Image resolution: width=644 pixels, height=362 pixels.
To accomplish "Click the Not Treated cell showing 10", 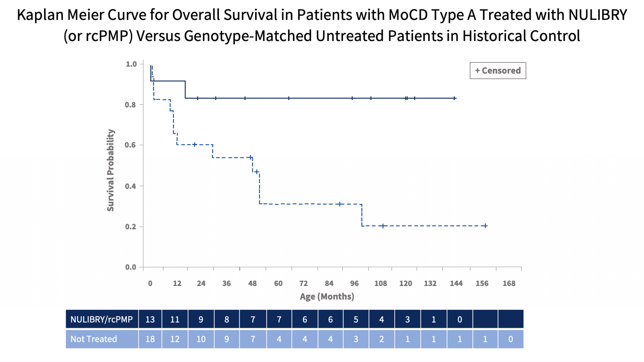I will click(201, 339).
